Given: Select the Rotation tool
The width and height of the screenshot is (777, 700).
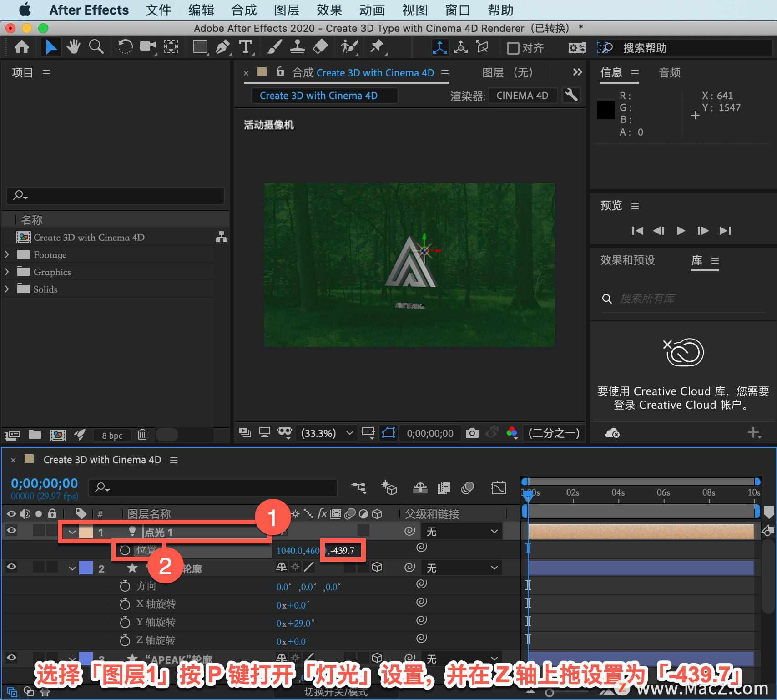Looking at the screenshot, I should pyautogui.click(x=125, y=47).
